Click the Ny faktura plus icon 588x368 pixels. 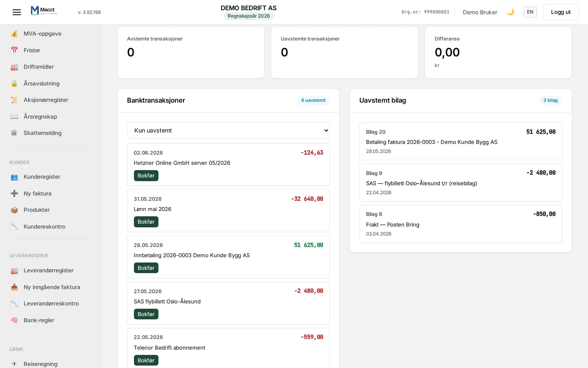point(14,193)
